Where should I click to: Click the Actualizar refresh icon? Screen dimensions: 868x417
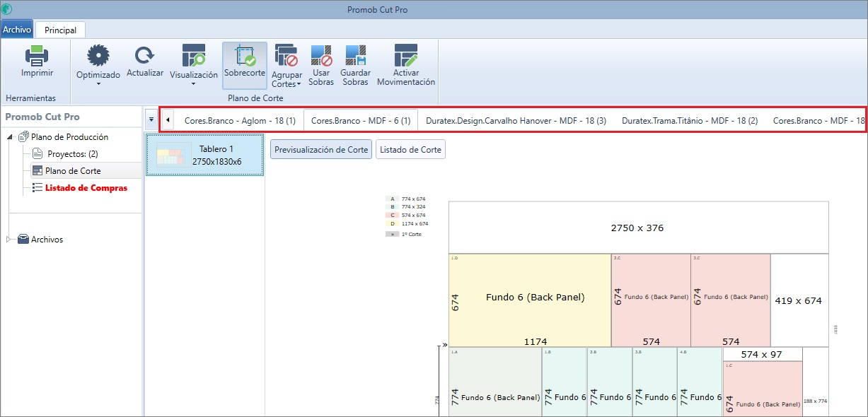point(144,56)
